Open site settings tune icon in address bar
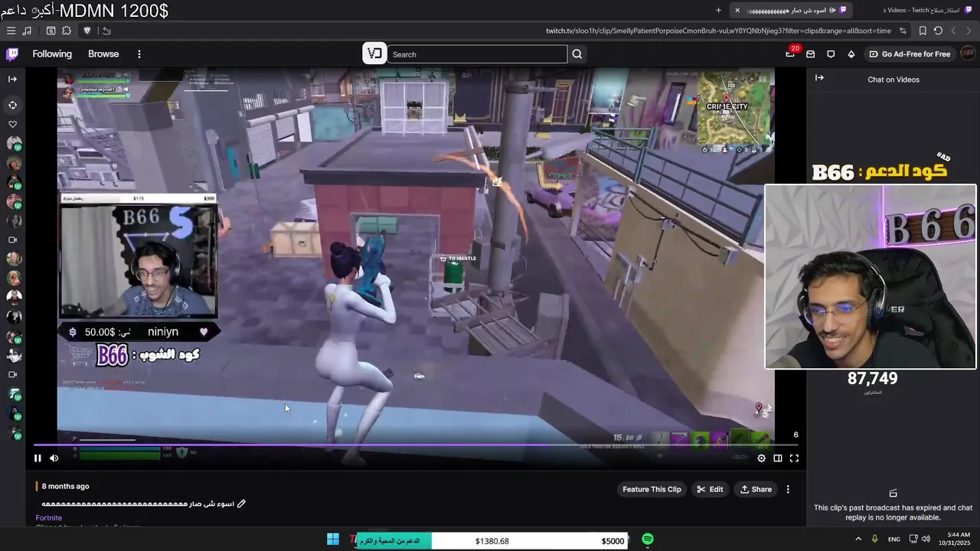Screen dimensions: 980x551 pos(903,31)
